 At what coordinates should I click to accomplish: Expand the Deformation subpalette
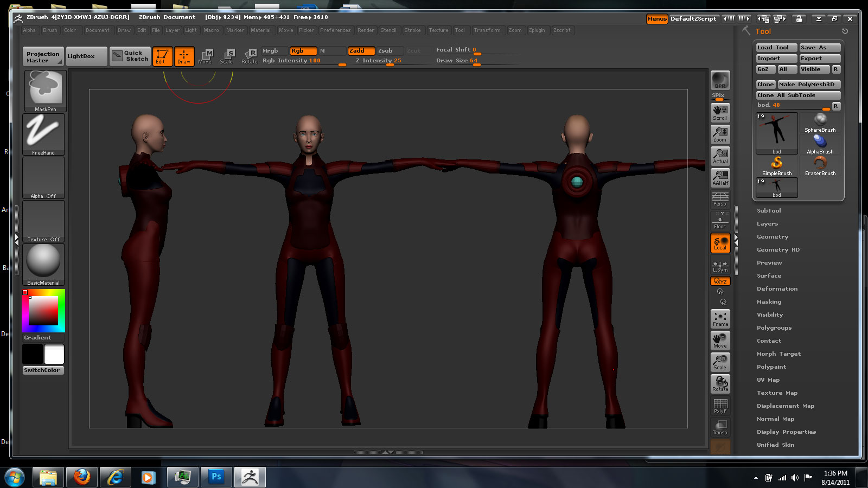click(777, 288)
